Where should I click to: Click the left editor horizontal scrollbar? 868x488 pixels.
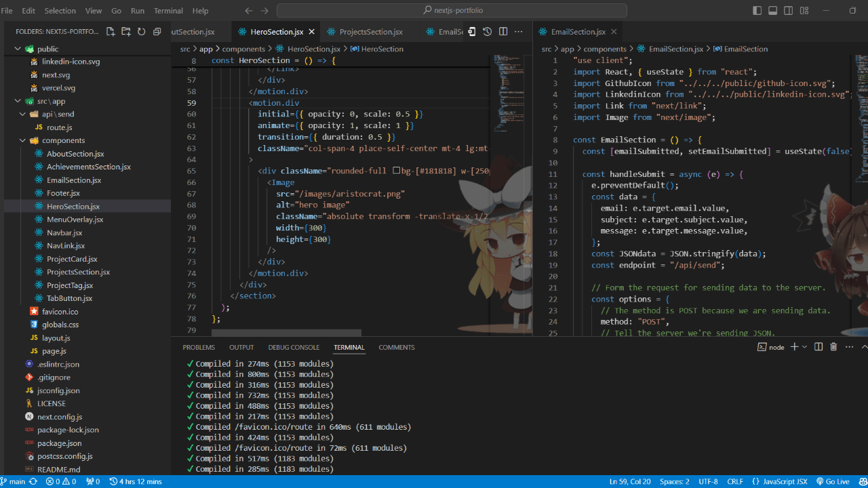(286, 333)
